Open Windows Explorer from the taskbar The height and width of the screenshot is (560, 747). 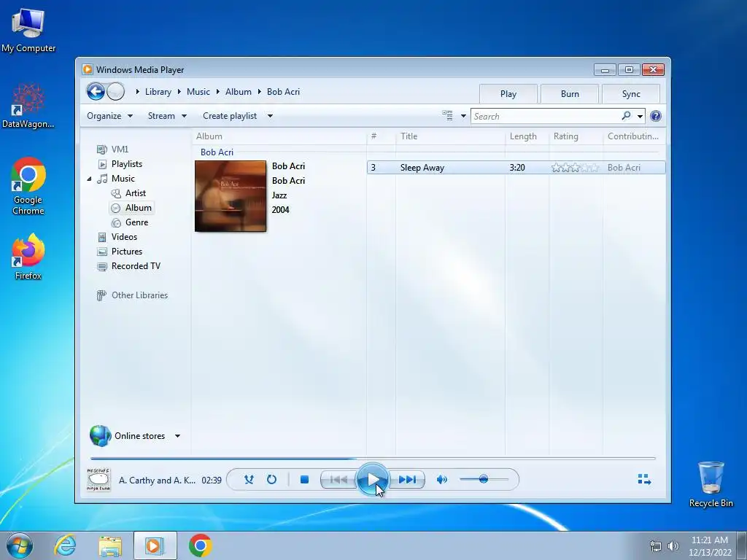click(x=110, y=545)
